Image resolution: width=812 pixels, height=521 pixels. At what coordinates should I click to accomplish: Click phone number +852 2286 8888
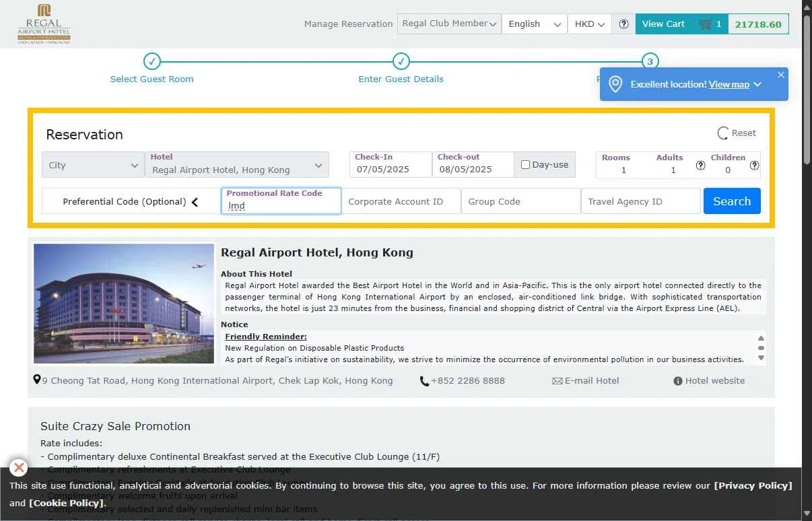click(468, 380)
